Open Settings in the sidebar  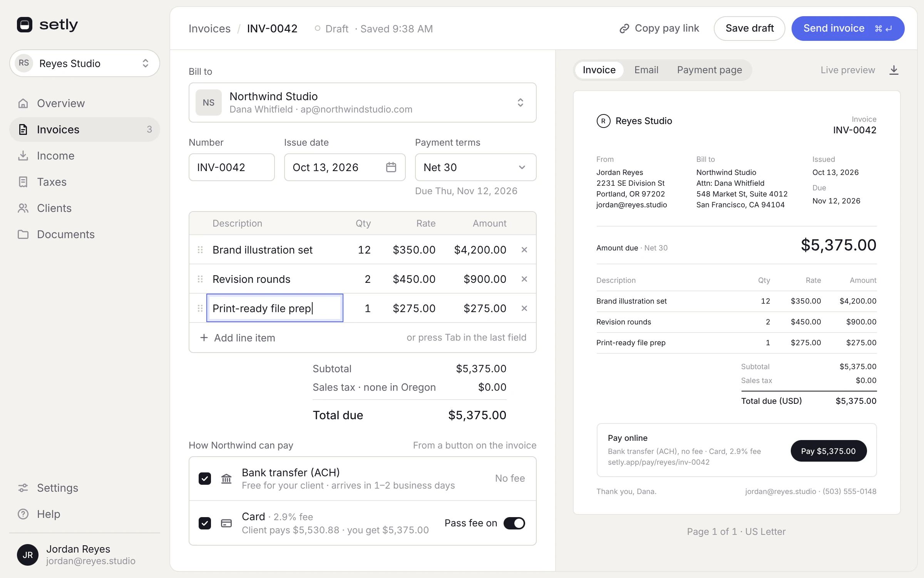tap(85, 488)
